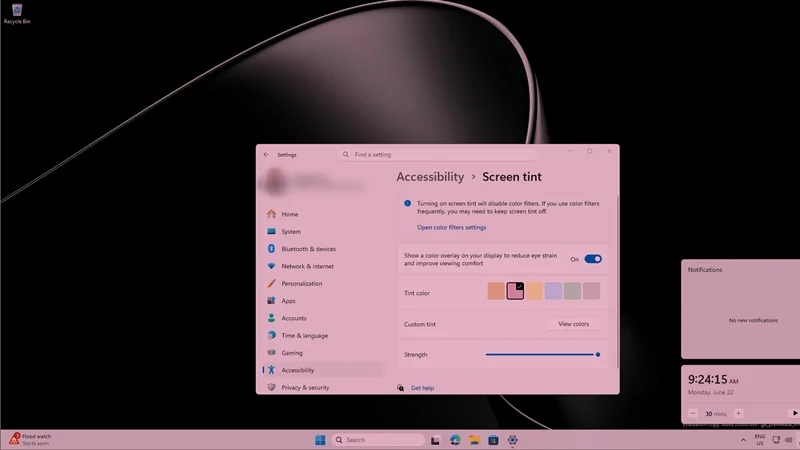The width and height of the screenshot is (800, 450).
Task: Show hidden icons tray chevron
Action: tap(743, 440)
